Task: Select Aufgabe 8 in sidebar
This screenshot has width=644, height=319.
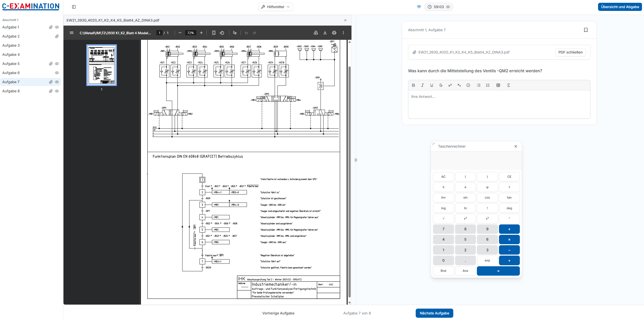Action: click(11, 91)
